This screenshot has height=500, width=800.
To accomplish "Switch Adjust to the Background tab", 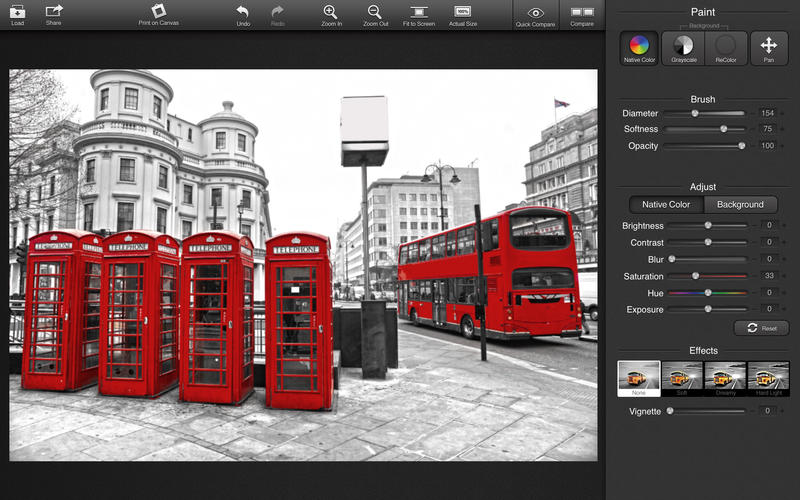I will click(740, 205).
